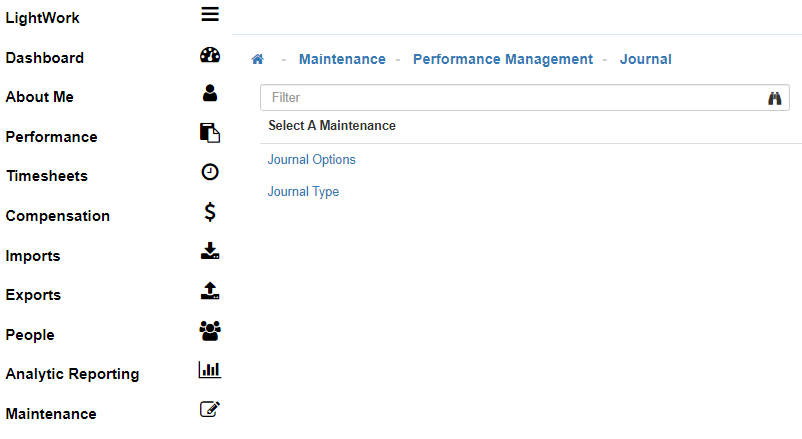Click the Dashboard gauge icon
This screenshot has width=802, height=439.
click(x=209, y=56)
